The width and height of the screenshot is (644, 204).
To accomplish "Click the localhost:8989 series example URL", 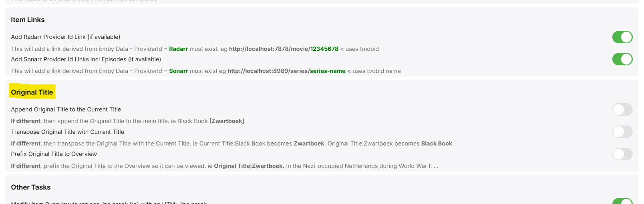I will click(286, 71).
